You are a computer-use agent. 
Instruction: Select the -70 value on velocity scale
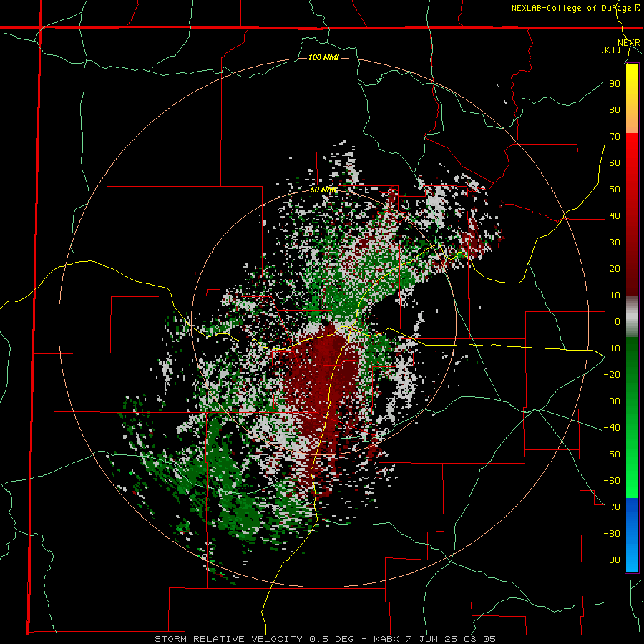[x=612, y=507]
